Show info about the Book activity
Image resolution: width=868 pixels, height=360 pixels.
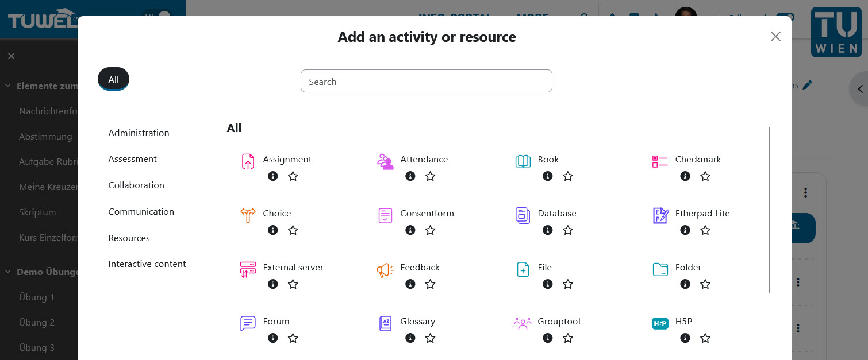coord(547,176)
